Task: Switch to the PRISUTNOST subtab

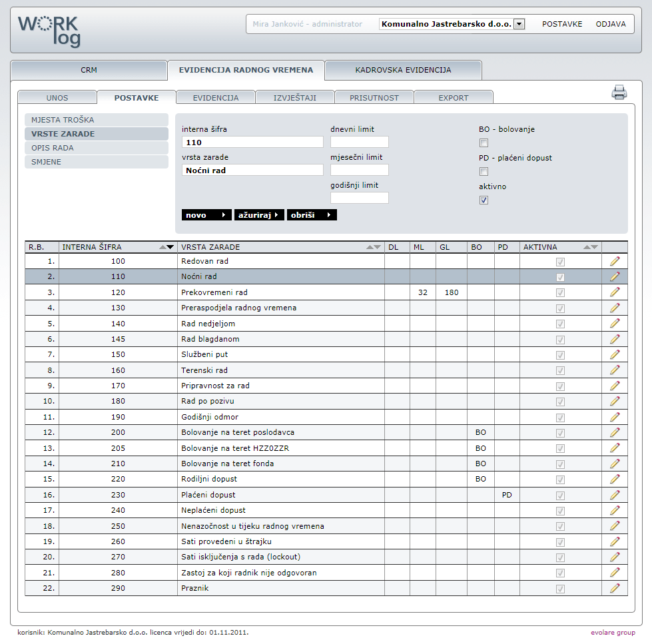Action: [374, 98]
